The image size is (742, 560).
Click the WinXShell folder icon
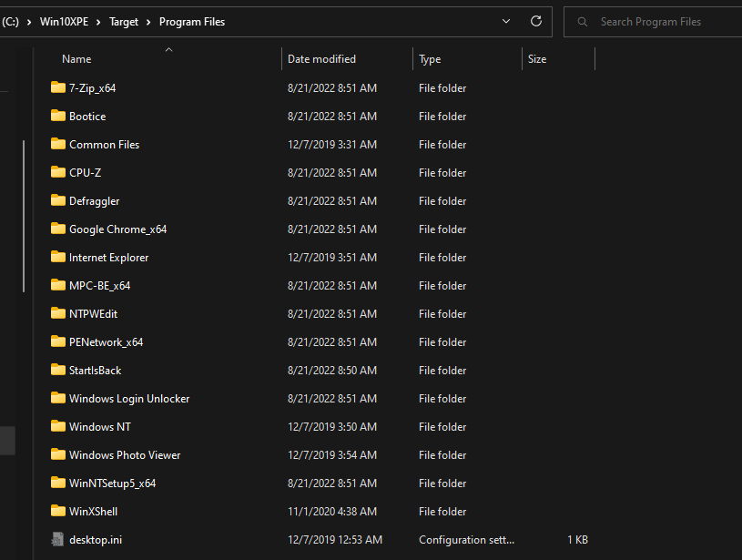57,511
